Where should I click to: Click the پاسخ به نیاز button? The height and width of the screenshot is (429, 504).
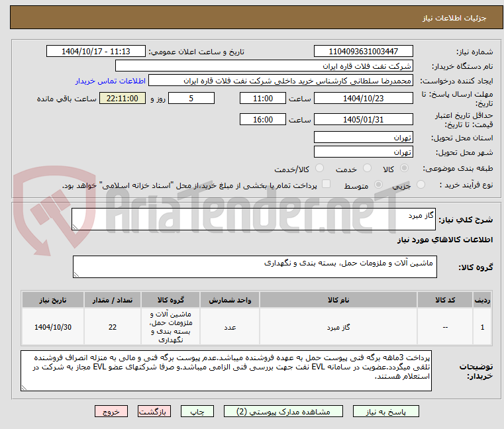click(385, 411)
